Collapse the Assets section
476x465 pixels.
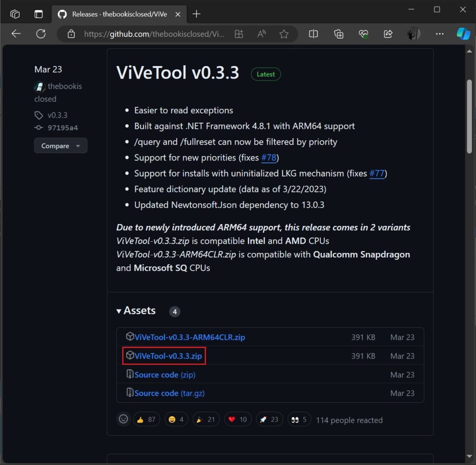tap(119, 311)
